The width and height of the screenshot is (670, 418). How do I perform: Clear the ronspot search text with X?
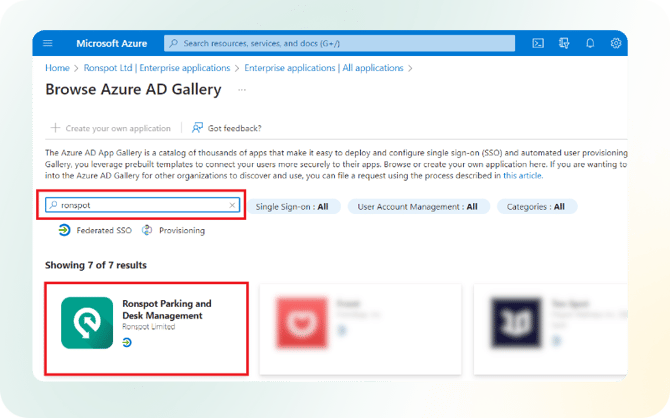click(x=232, y=205)
